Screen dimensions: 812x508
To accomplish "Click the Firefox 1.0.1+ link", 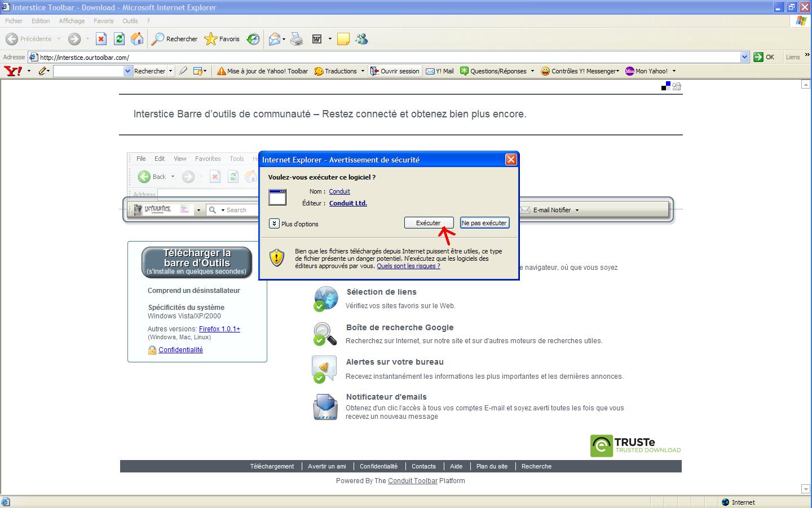I will [x=219, y=329].
